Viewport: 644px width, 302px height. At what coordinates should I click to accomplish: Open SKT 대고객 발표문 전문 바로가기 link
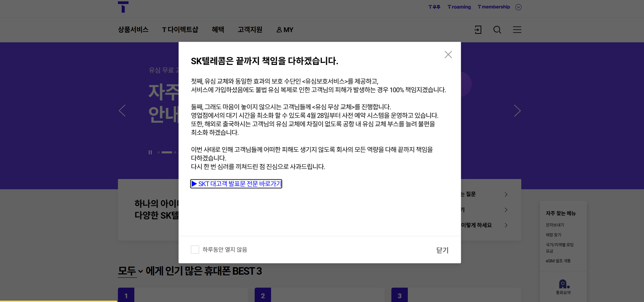(236, 184)
